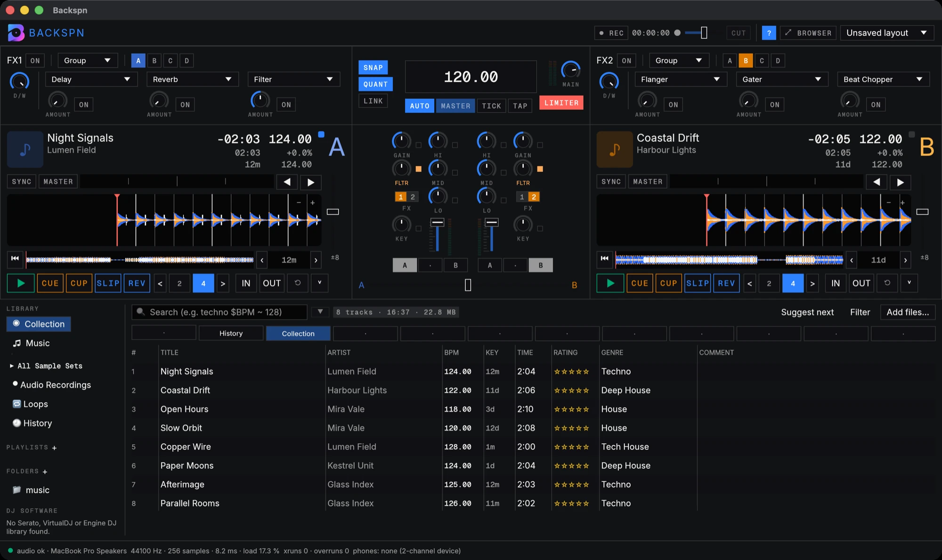This screenshot has width=942, height=560.
Task: Open the help question mark button
Action: (769, 33)
